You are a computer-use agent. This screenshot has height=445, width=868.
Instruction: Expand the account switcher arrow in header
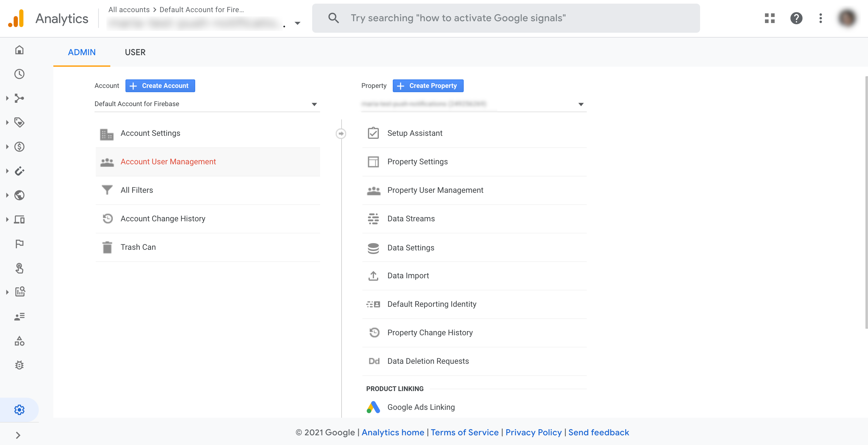tap(297, 23)
